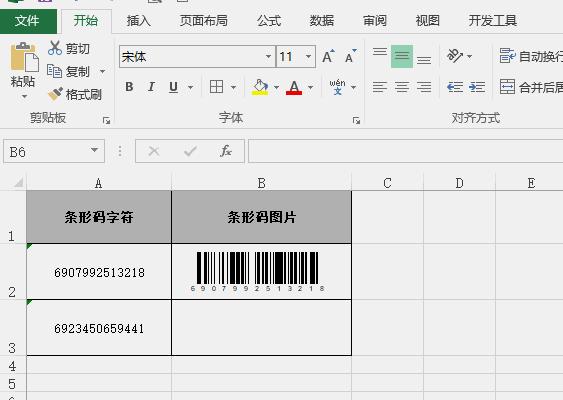Screen dimensions: 563x400
Task: Select row 2 header
Action: coord(13,272)
